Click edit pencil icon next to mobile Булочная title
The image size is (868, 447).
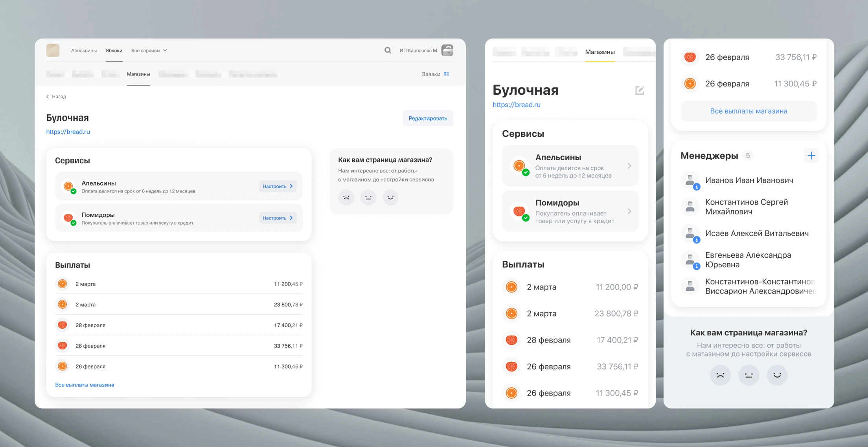[640, 90]
